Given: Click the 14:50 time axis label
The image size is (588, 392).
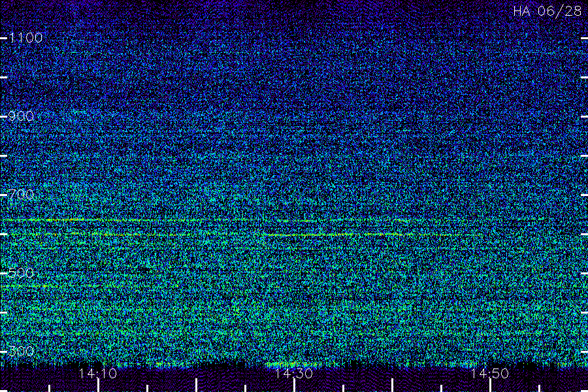Looking at the screenshot, I should (x=490, y=373).
